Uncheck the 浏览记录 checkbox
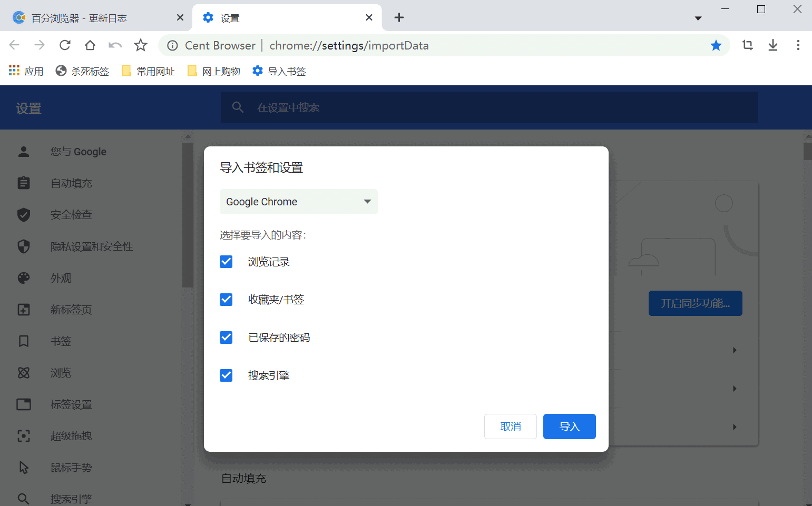Image resolution: width=812 pixels, height=506 pixels. pos(226,262)
